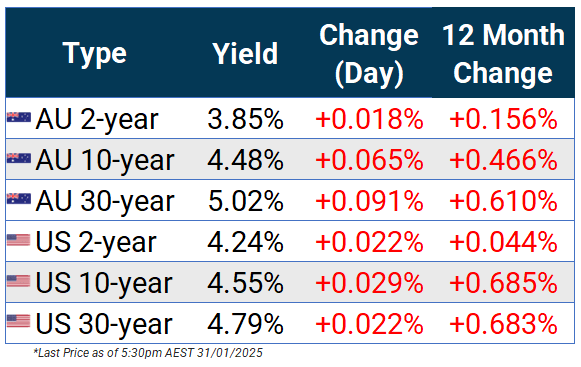581x367 pixels.
Task: Click the Australian flag beside AU 2-year
Action: coord(19,117)
